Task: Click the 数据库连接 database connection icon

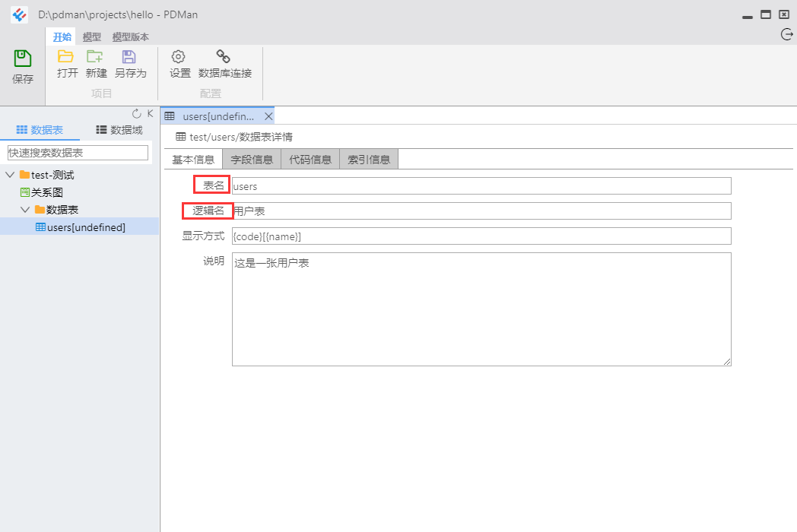Action: [x=223, y=57]
